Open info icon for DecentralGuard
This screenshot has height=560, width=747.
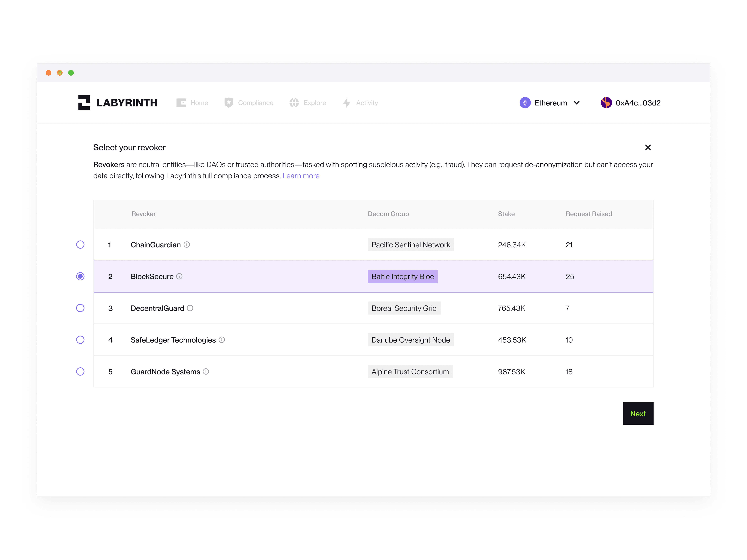point(190,308)
